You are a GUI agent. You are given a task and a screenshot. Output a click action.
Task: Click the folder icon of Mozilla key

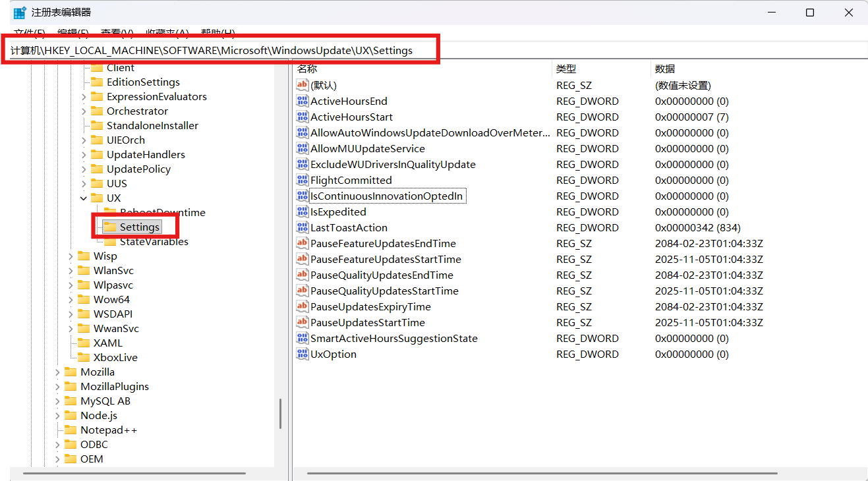(x=71, y=372)
